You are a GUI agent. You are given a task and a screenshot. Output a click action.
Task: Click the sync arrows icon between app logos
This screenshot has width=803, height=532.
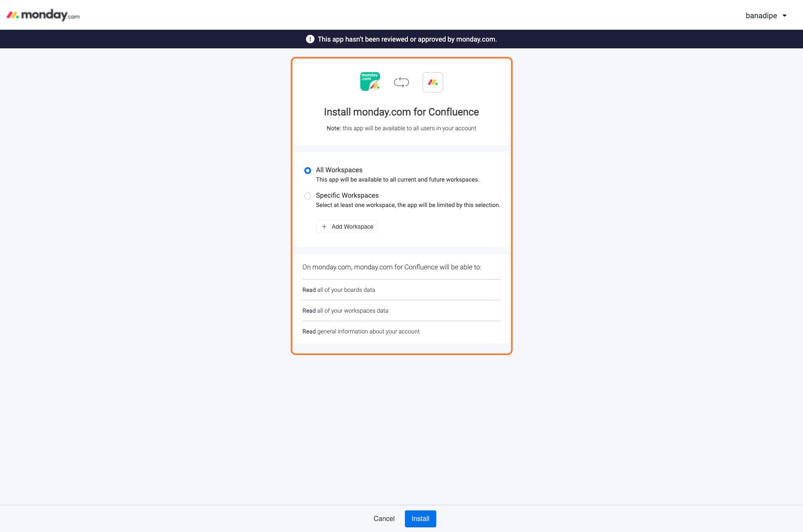click(x=401, y=82)
